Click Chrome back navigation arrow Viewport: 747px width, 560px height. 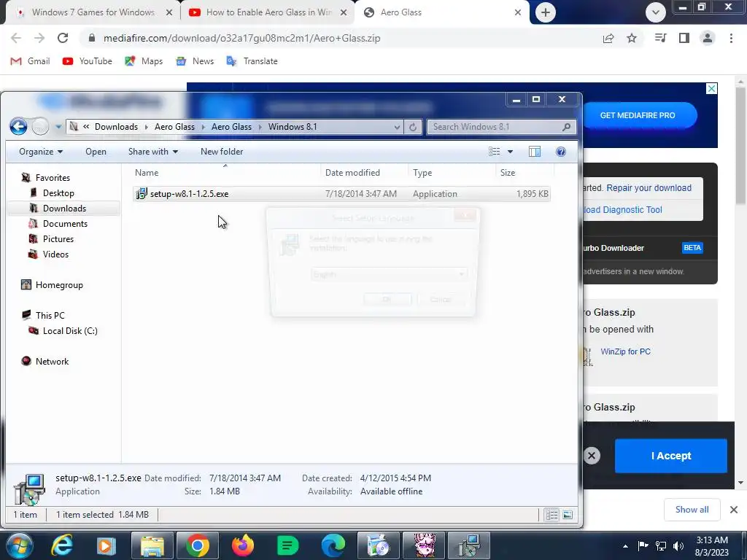[16, 38]
